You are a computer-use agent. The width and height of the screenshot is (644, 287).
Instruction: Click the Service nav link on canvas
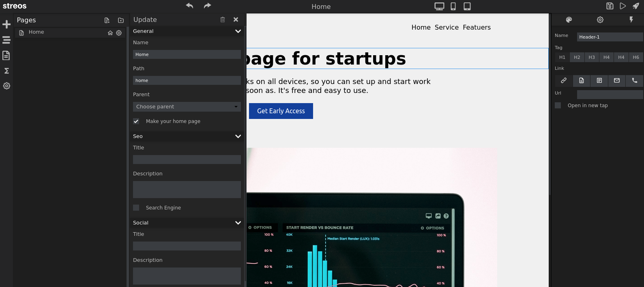click(x=447, y=27)
